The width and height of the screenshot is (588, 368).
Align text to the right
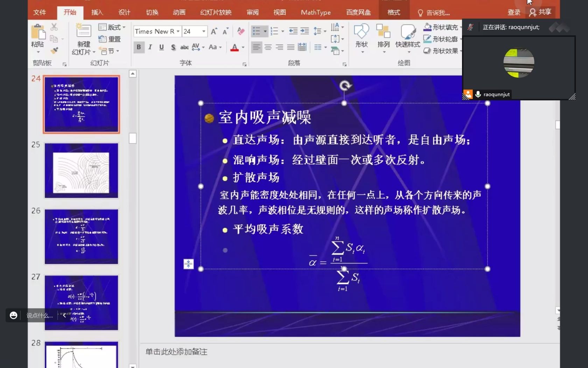[x=279, y=47]
